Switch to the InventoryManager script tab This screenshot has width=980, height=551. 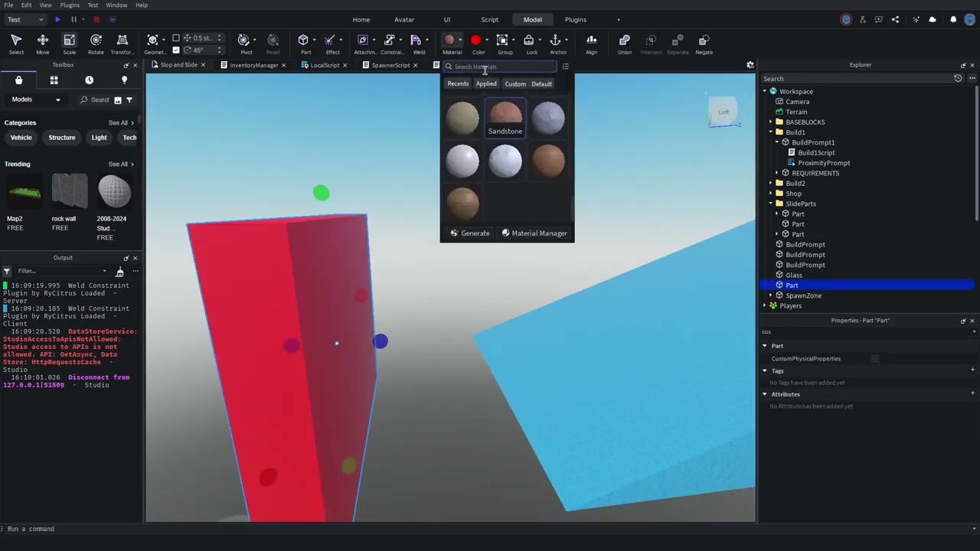pos(253,65)
